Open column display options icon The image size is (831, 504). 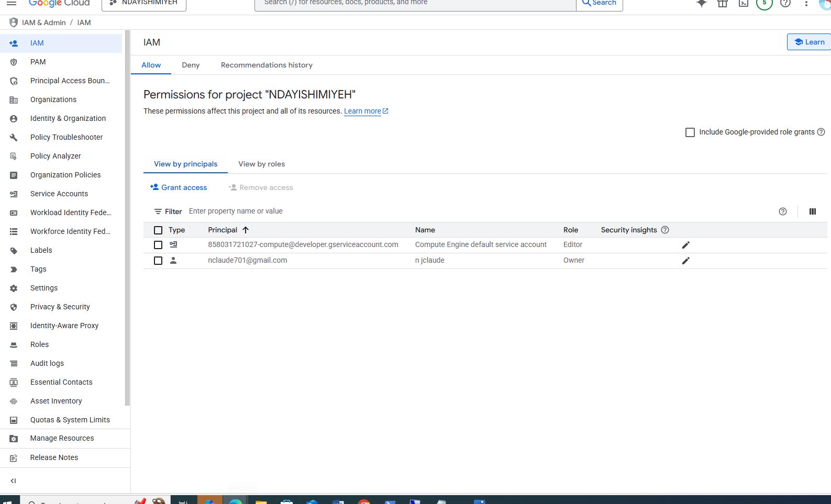coord(813,211)
